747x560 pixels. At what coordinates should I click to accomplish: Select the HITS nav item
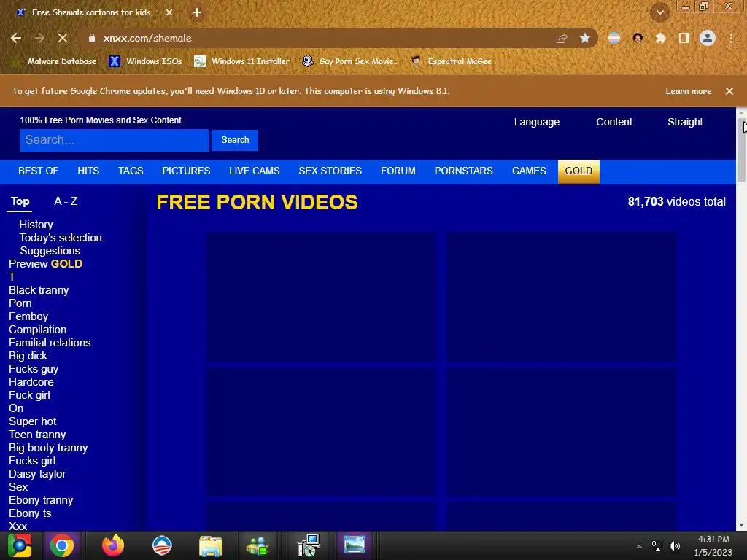(88, 171)
